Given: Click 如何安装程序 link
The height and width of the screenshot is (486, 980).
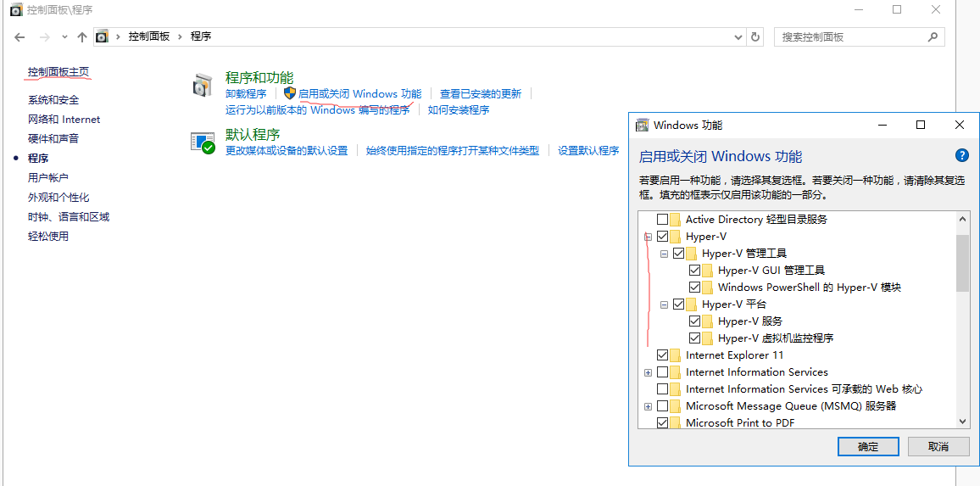Looking at the screenshot, I should tap(459, 110).
